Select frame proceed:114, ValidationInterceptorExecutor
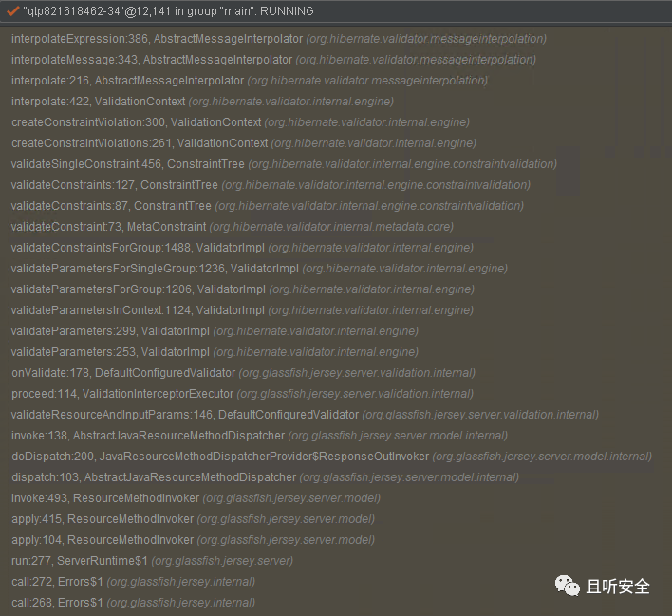This screenshot has height=616, width=672. [x=243, y=394]
